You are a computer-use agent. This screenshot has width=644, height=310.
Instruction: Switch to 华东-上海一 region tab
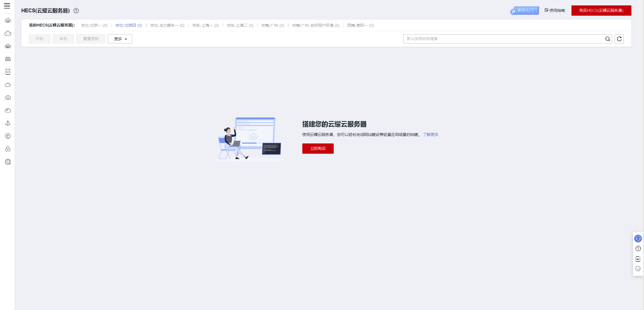click(x=205, y=25)
